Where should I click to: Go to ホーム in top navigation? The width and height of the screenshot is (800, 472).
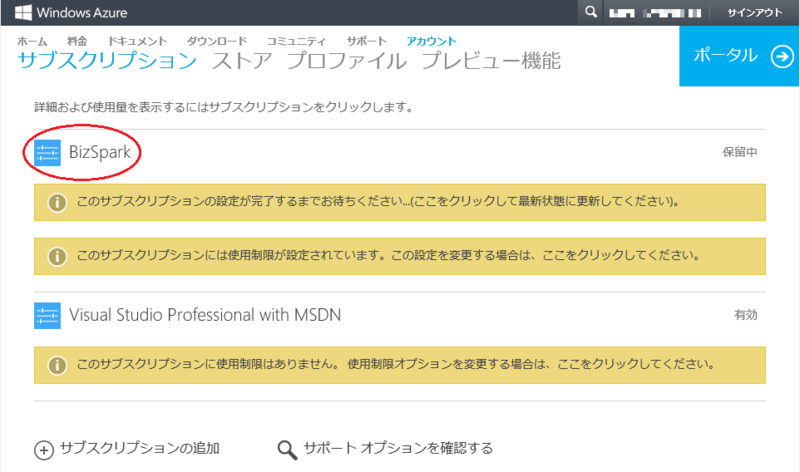[32, 41]
